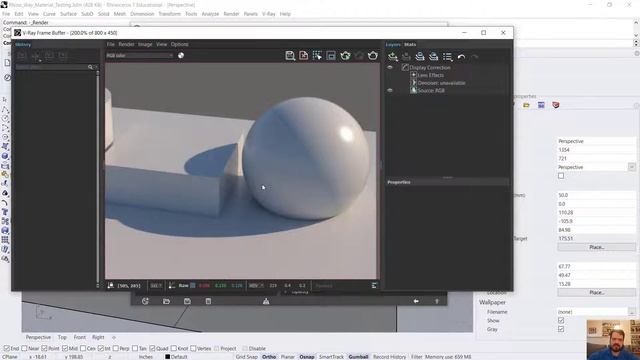Image resolution: width=640 pixels, height=360 pixels.
Task: Toggle the Knot osnap checkbox
Action: click(x=174, y=348)
